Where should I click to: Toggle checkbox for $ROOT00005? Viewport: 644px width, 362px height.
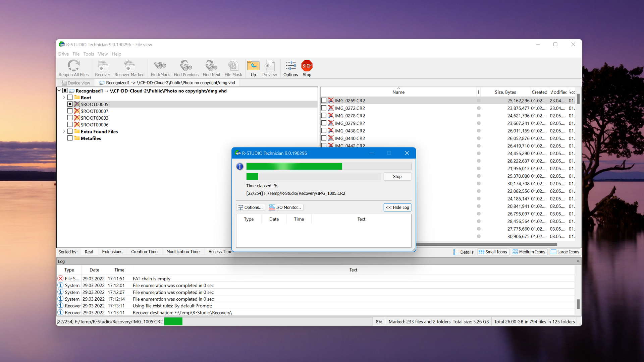pos(70,104)
